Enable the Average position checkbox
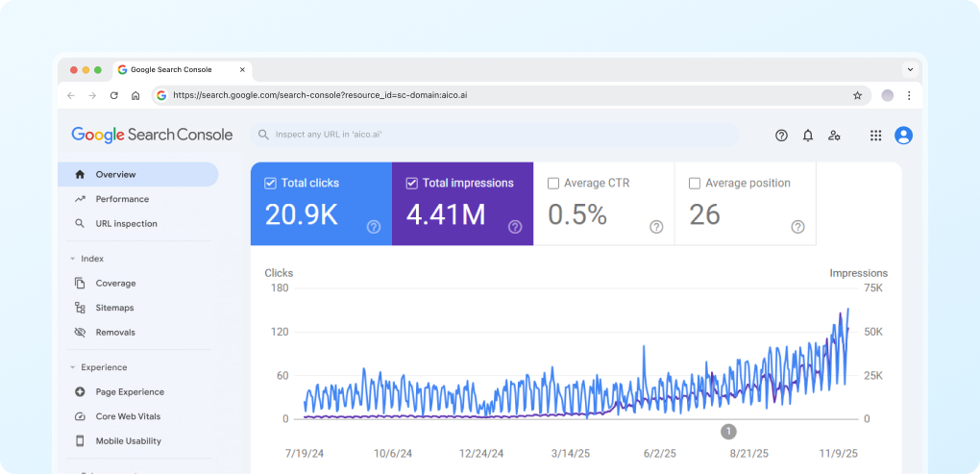980x474 pixels. (x=695, y=183)
